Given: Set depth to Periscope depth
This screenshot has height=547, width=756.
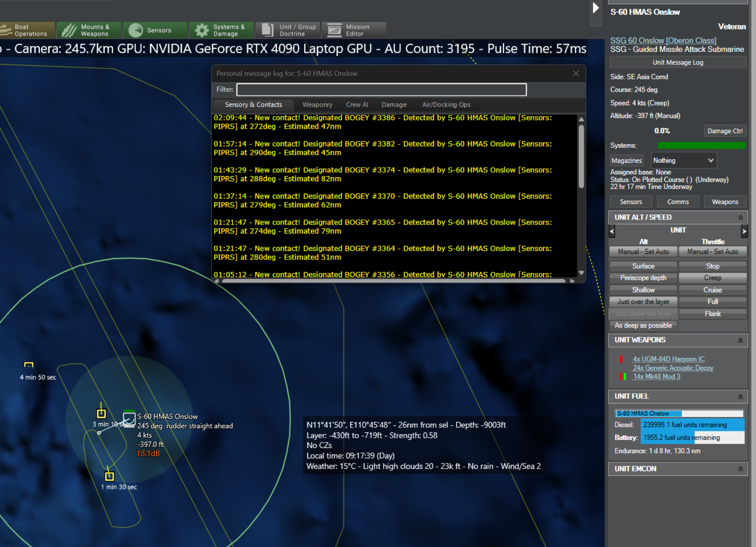Looking at the screenshot, I should click(x=643, y=278).
